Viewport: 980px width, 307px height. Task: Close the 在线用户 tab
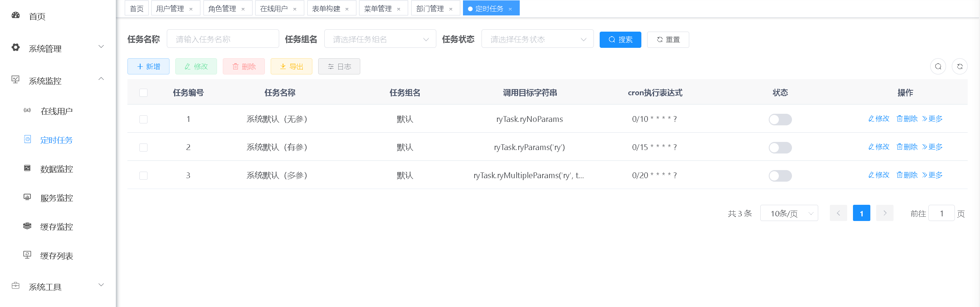[x=295, y=9]
